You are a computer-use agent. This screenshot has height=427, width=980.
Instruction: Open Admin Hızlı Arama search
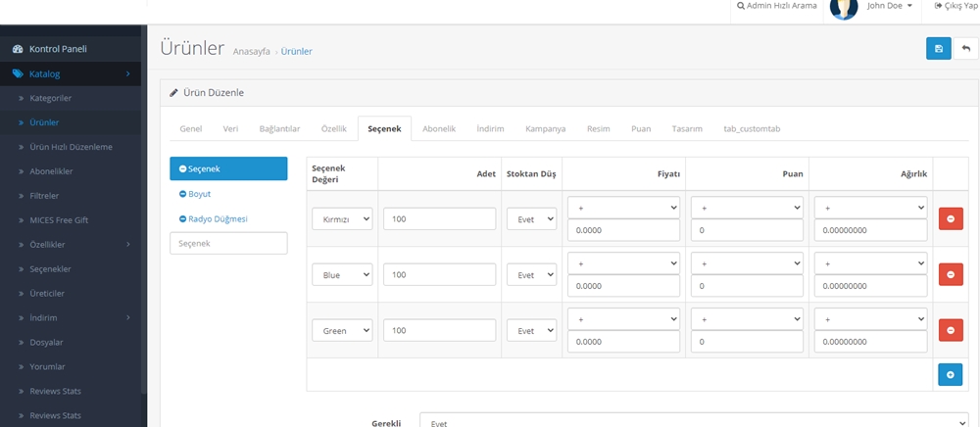tap(776, 6)
